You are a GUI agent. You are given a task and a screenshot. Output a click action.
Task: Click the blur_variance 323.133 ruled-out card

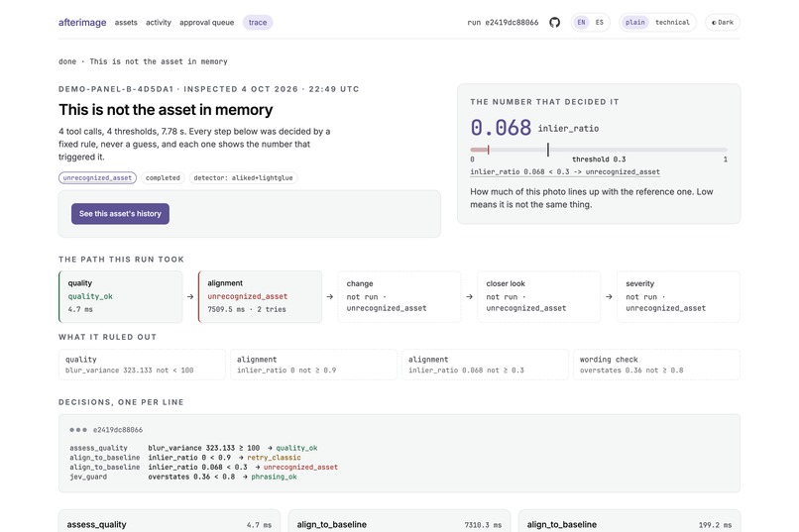pos(142,365)
